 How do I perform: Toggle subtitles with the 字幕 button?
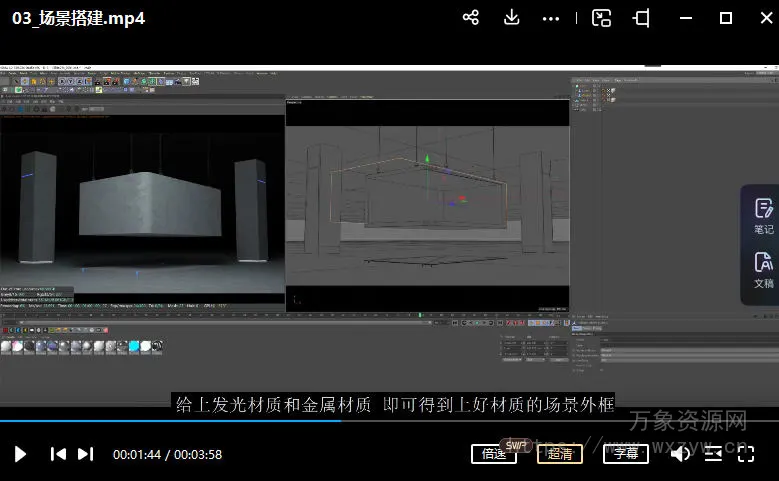(x=626, y=454)
